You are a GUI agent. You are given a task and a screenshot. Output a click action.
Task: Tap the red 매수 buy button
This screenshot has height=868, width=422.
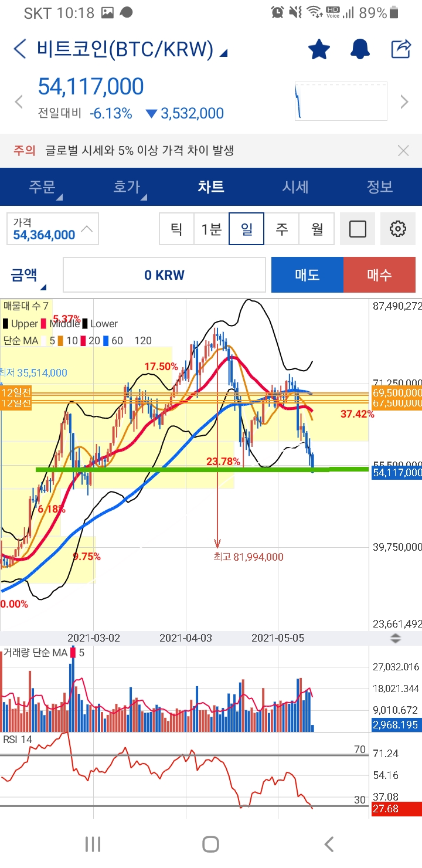(x=379, y=274)
